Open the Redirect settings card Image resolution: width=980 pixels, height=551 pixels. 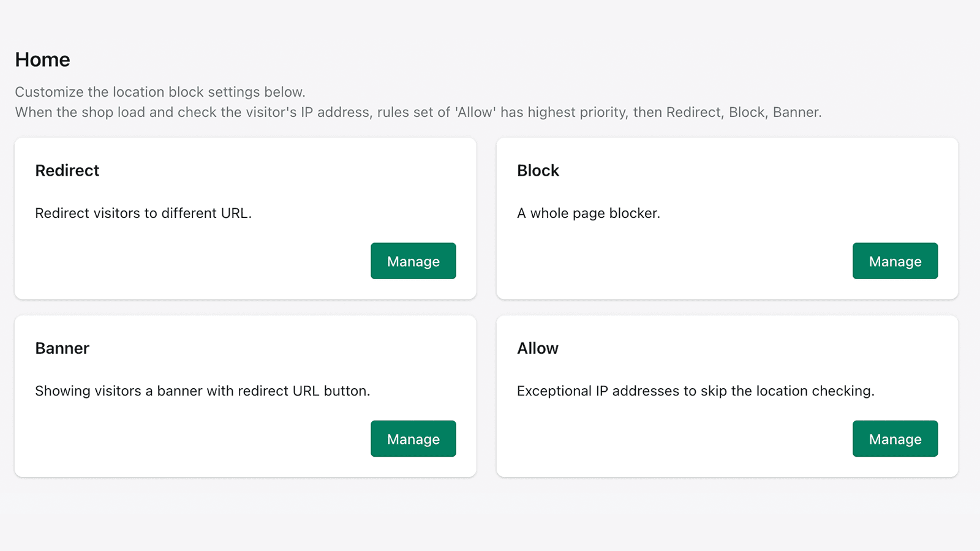(x=245, y=219)
